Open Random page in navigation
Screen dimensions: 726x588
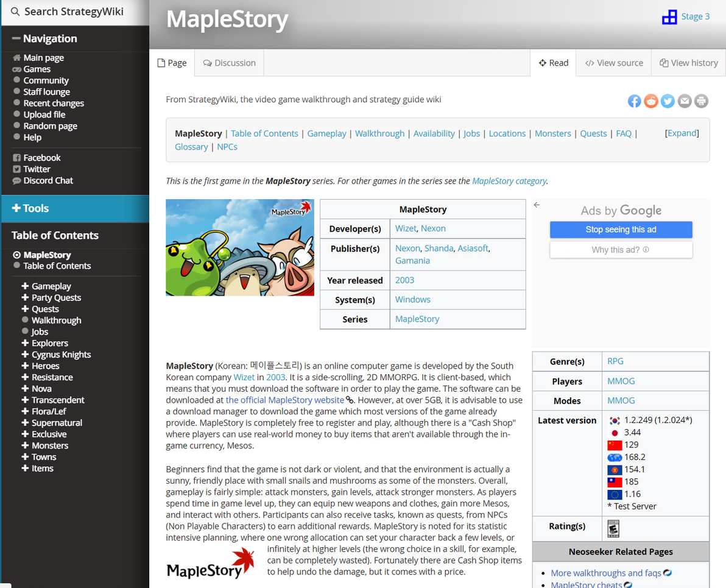(51, 126)
